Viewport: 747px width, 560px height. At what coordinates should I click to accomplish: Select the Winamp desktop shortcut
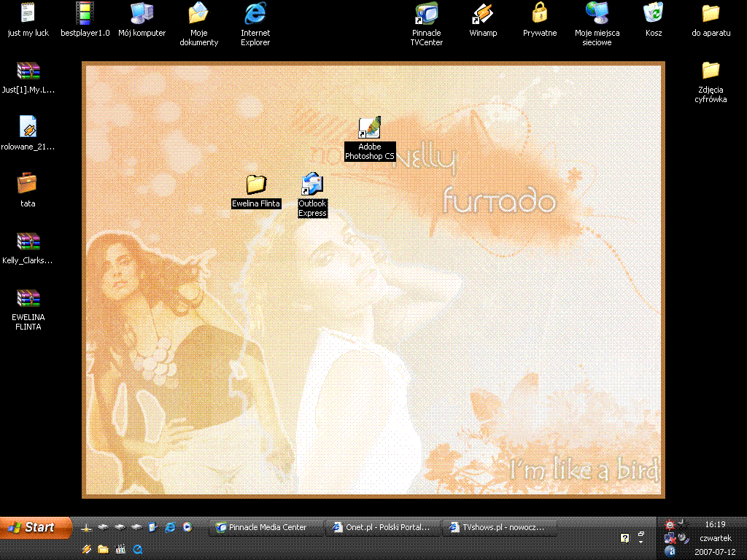coord(483,13)
